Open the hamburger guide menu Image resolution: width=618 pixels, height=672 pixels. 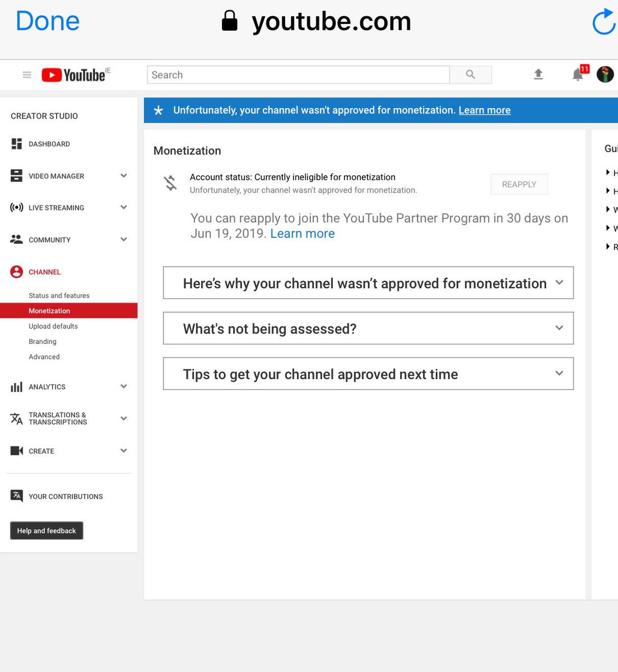[x=27, y=74]
